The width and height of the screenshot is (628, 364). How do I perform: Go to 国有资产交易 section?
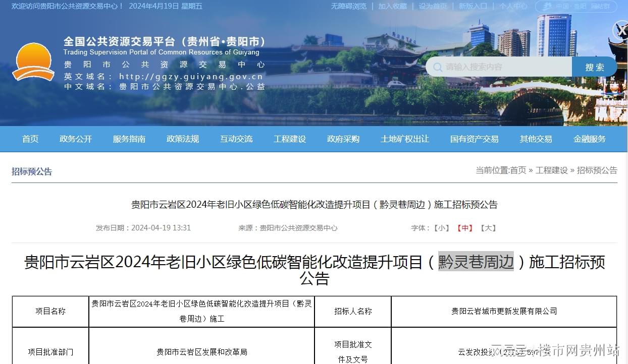pyautogui.click(x=475, y=139)
